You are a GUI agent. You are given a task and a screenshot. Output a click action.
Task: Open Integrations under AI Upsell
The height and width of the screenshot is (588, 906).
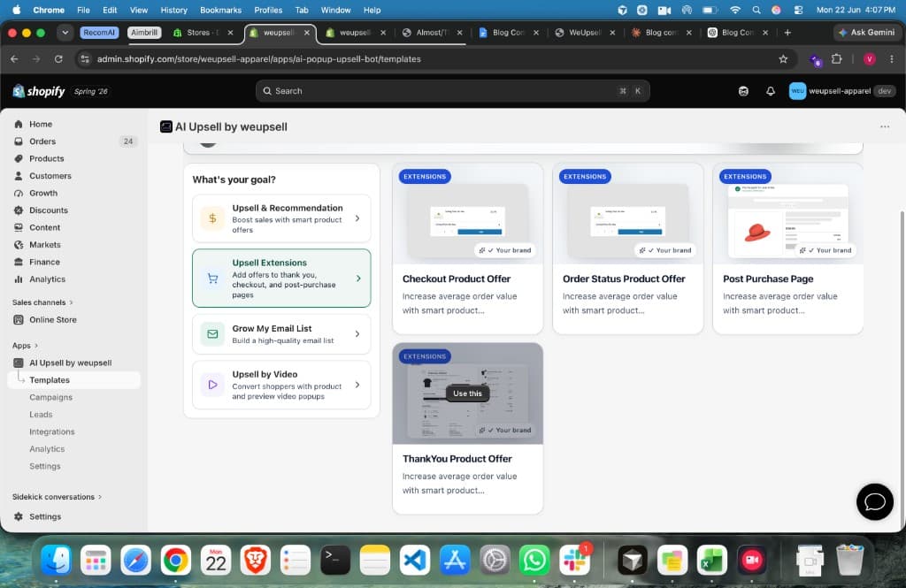(x=51, y=432)
